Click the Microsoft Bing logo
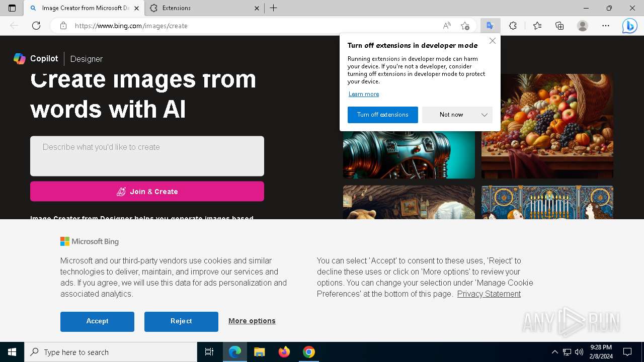 point(90,241)
